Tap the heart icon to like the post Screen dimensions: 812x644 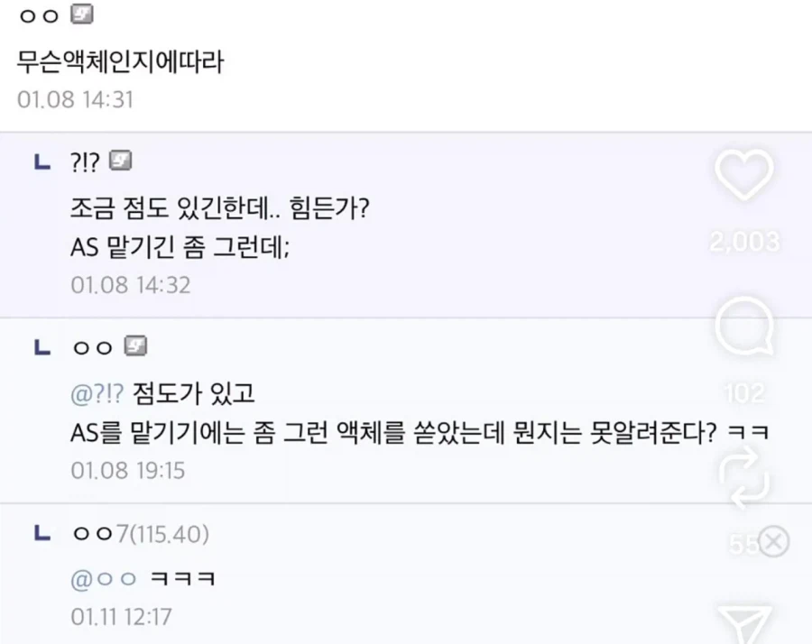743,176
